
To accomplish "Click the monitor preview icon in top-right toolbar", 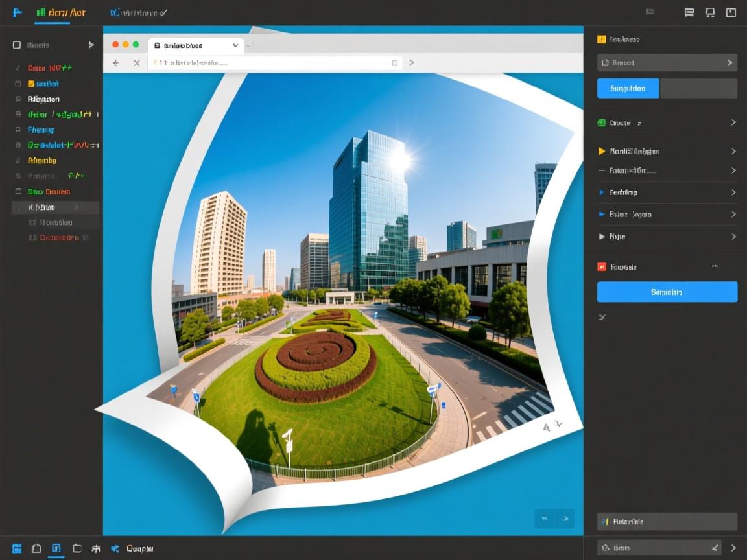I will tap(710, 12).
